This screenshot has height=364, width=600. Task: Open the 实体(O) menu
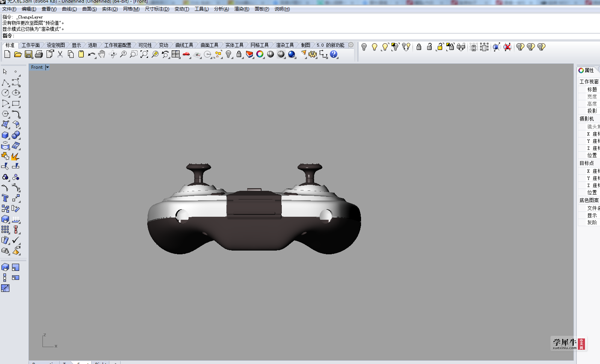pos(110,9)
